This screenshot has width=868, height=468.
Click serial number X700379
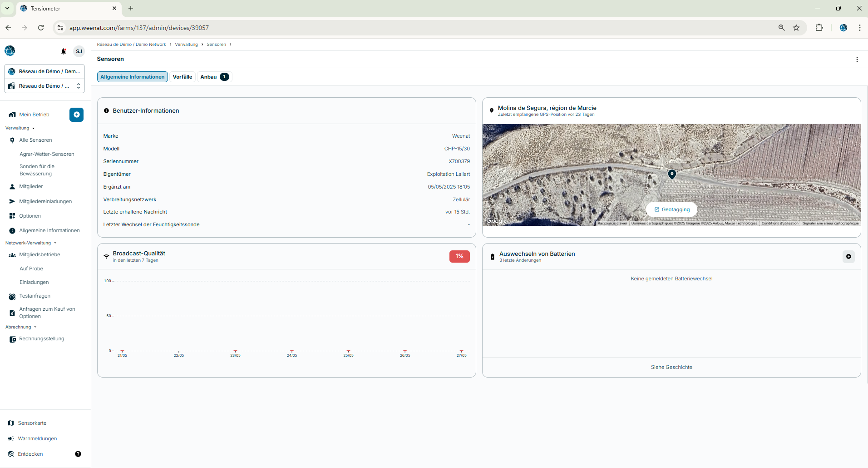tap(459, 161)
